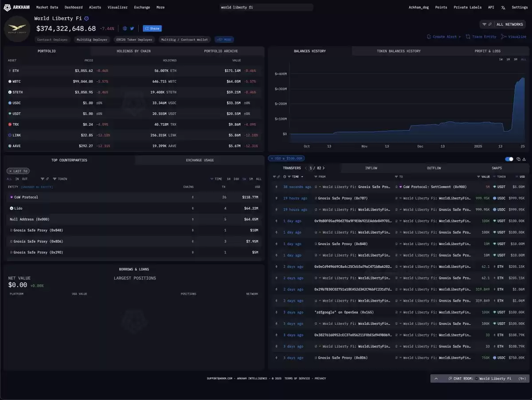Click the TIME clock filter icon in transfers

pyautogui.click(x=285, y=176)
